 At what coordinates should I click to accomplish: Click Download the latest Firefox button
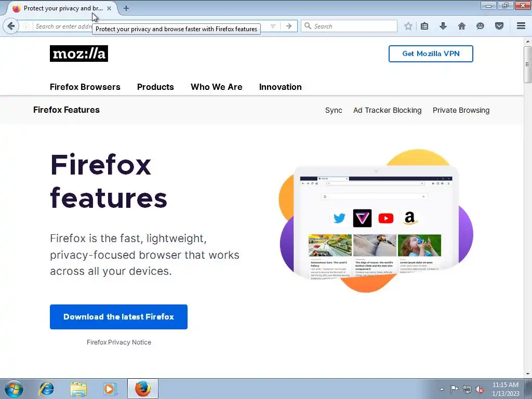119,317
